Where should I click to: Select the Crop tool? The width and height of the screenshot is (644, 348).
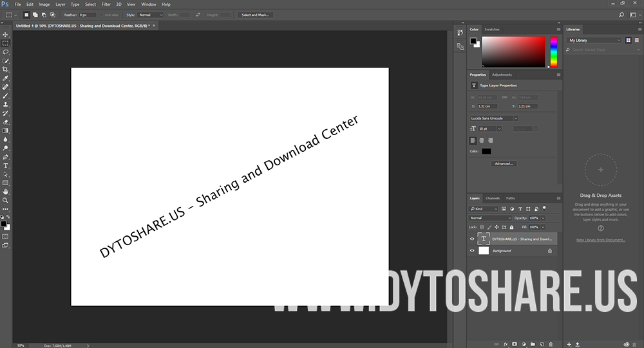point(6,69)
